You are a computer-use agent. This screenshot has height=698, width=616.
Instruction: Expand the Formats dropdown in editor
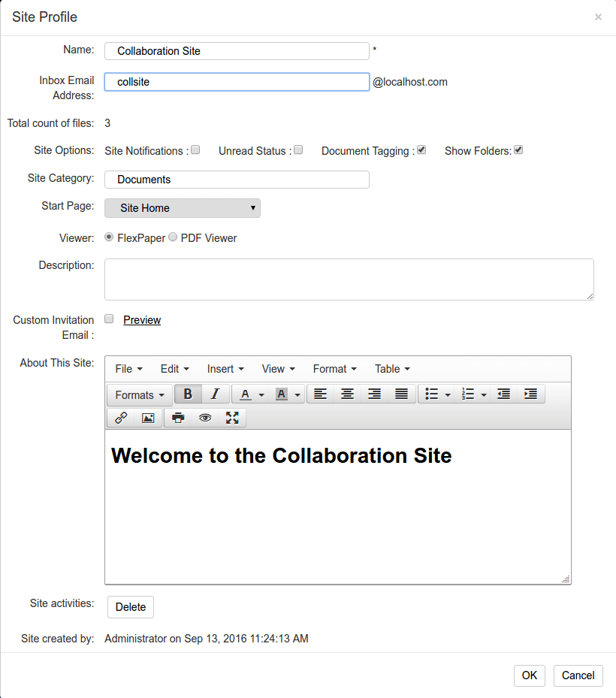tap(140, 395)
